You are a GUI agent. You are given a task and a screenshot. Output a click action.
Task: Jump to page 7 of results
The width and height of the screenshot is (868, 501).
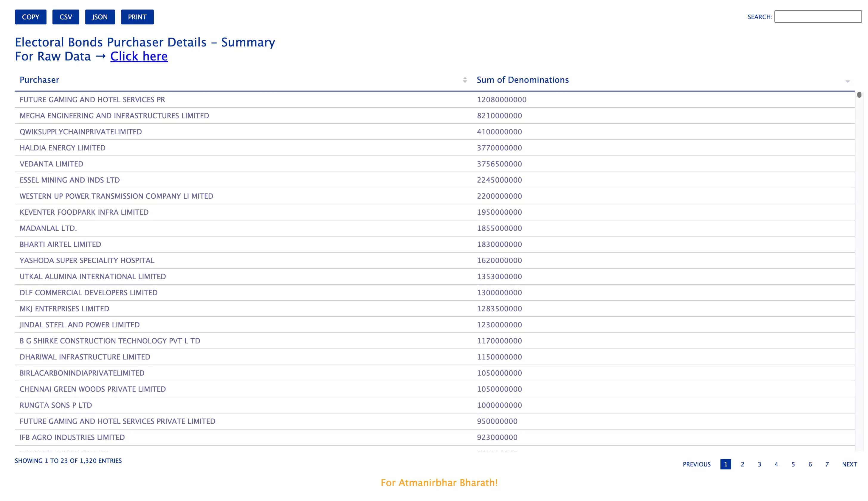point(827,464)
